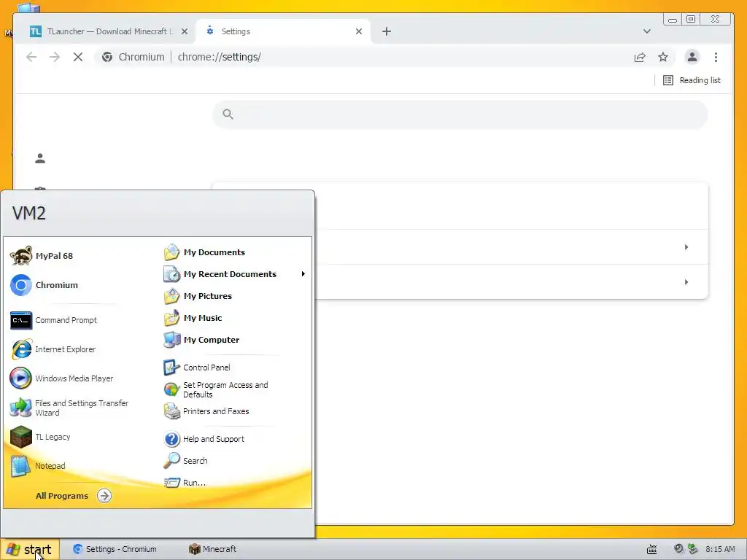Stop loading the page
Screen dimensions: 747x560
(x=78, y=57)
